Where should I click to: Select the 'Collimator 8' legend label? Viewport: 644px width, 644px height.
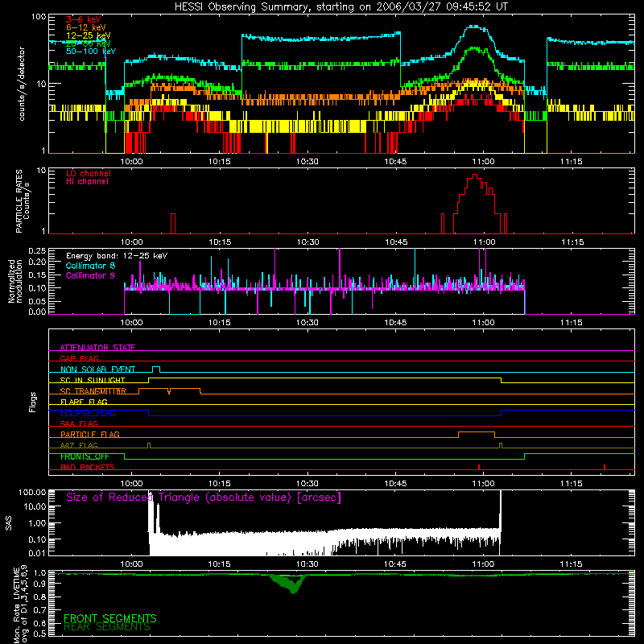point(90,266)
